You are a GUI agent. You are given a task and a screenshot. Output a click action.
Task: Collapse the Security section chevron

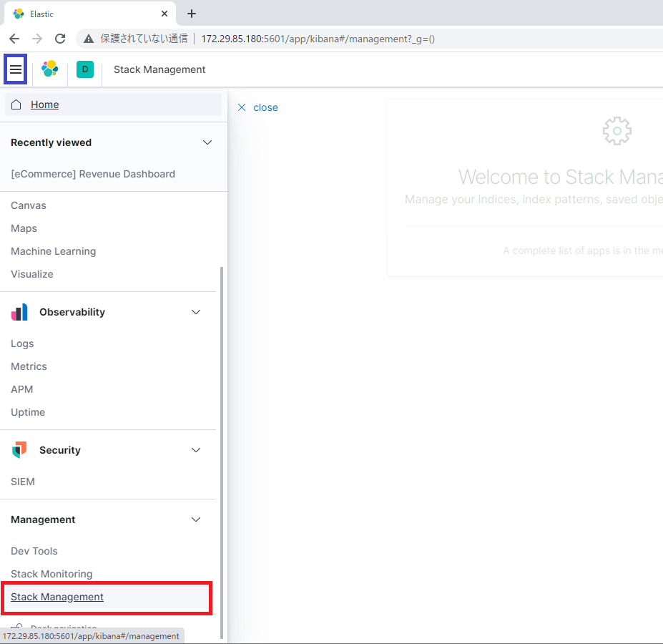pyautogui.click(x=196, y=450)
